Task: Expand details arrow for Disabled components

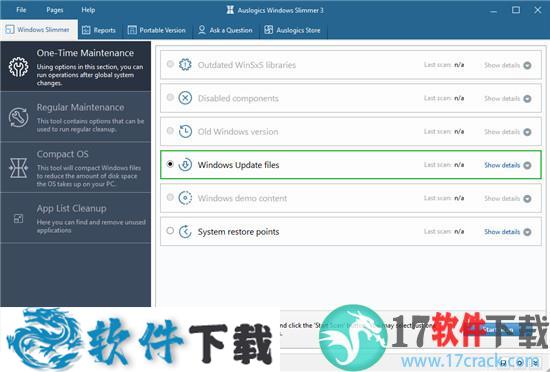Action: tap(527, 99)
